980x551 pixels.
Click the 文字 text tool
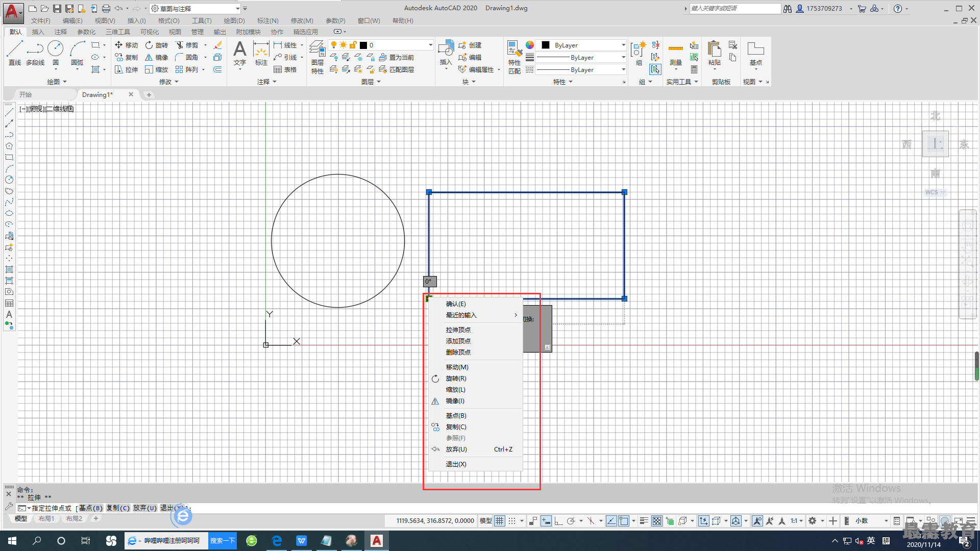(240, 53)
